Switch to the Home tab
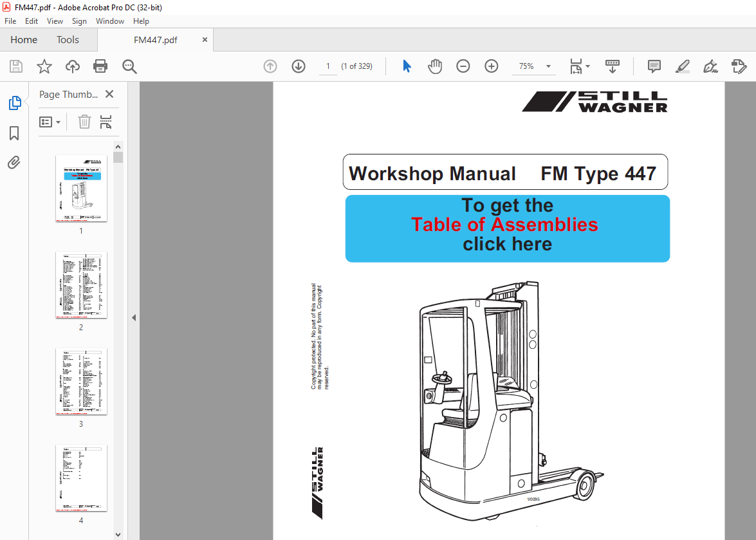This screenshot has width=756, height=540. (x=24, y=40)
